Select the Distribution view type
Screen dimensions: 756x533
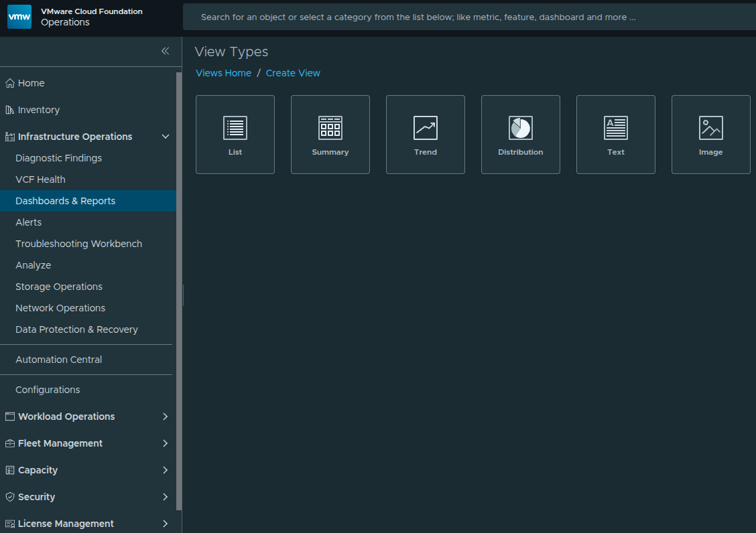520,134
